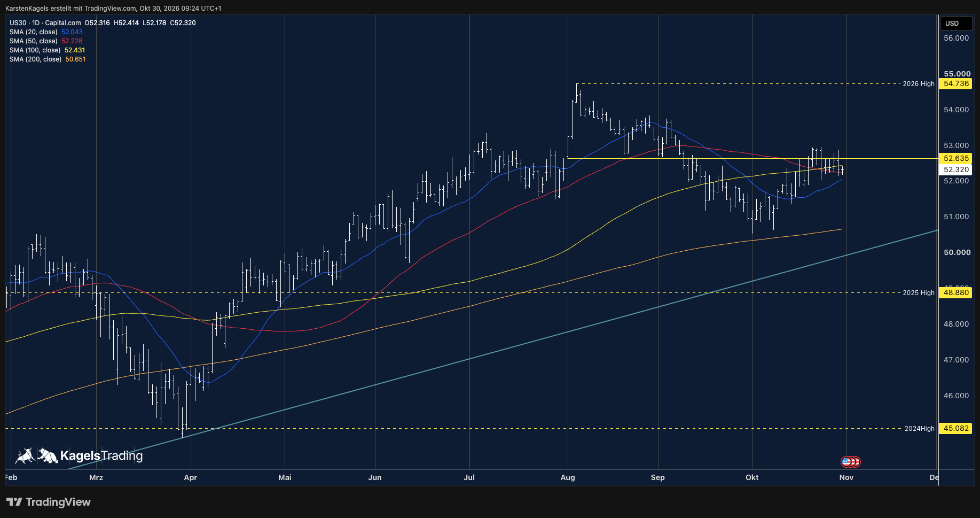The image size is (980, 518).
Task: Click the Mrz label on time axis
Action: 96,477
